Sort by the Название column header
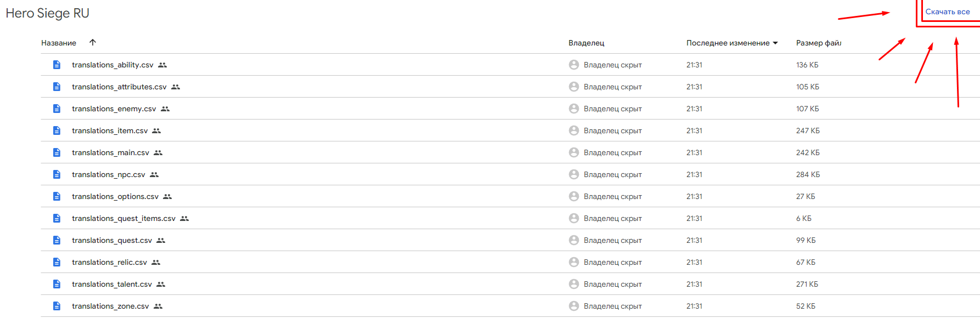The height and width of the screenshot is (318, 980). tap(59, 43)
